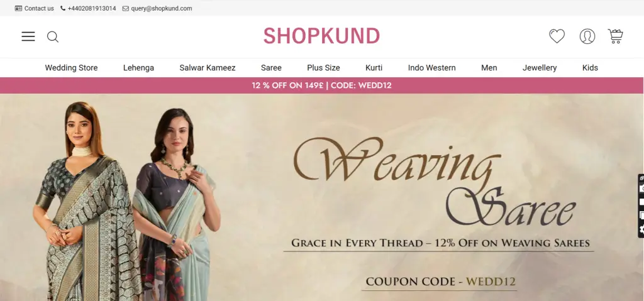Viewport: 644px width, 301px height.
Task: Click the camera icon on side widget
Action: 641,189
